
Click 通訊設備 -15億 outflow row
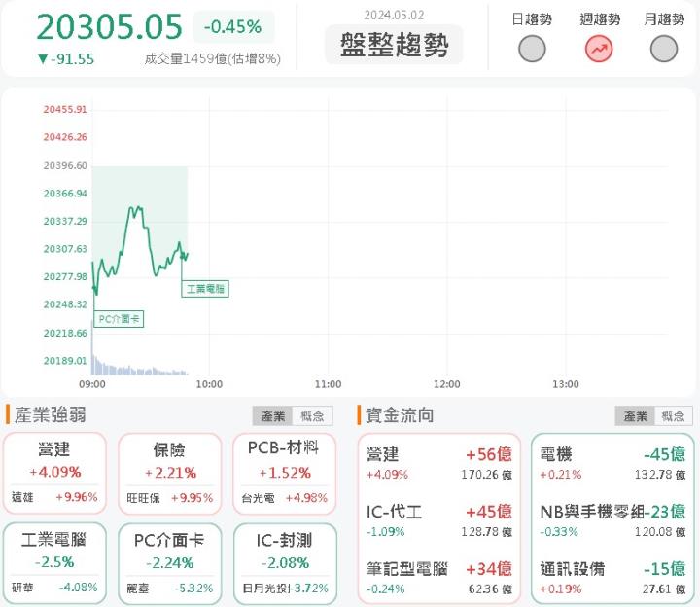click(x=612, y=576)
